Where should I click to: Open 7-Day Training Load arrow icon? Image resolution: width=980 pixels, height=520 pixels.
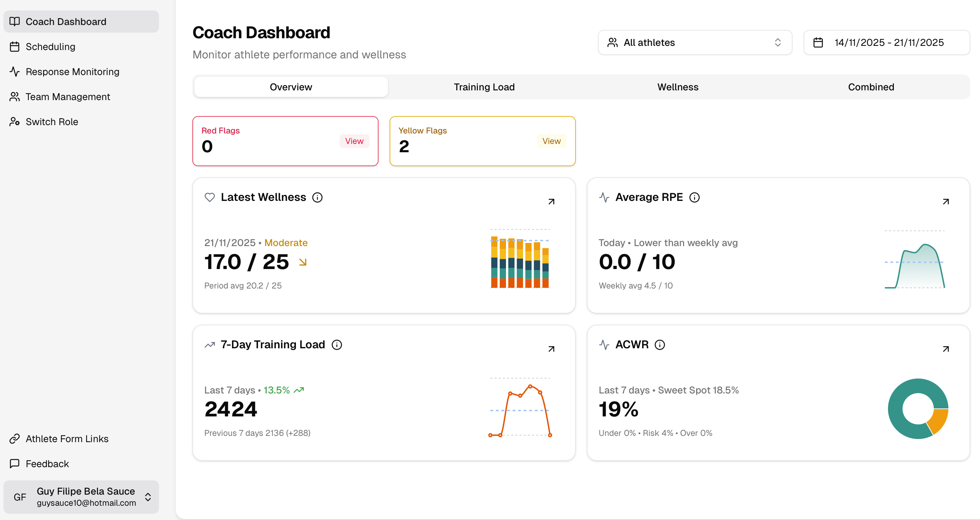pyautogui.click(x=551, y=349)
